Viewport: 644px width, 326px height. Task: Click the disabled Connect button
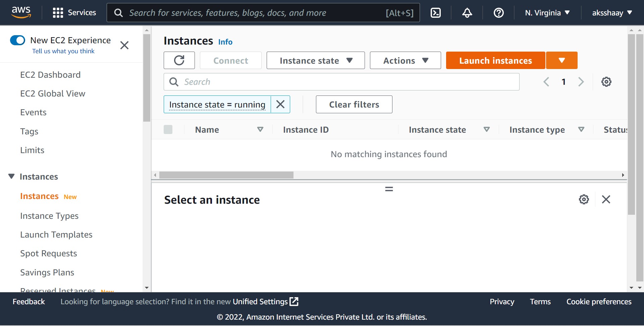[x=231, y=60]
